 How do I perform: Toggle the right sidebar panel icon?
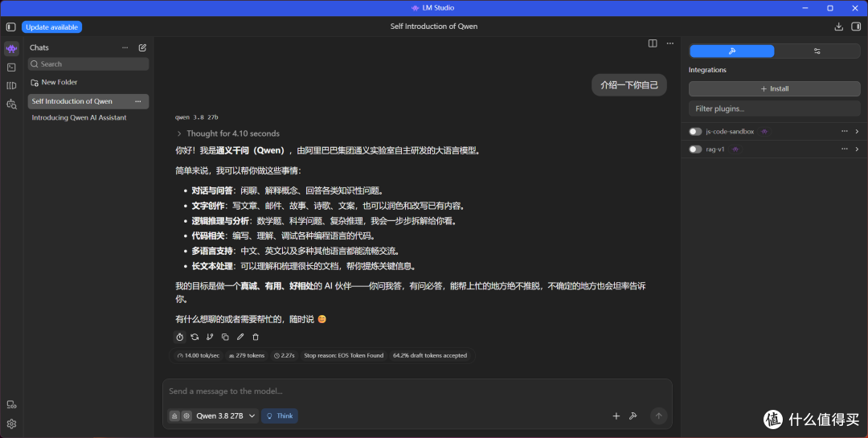[x=857, y=27]
